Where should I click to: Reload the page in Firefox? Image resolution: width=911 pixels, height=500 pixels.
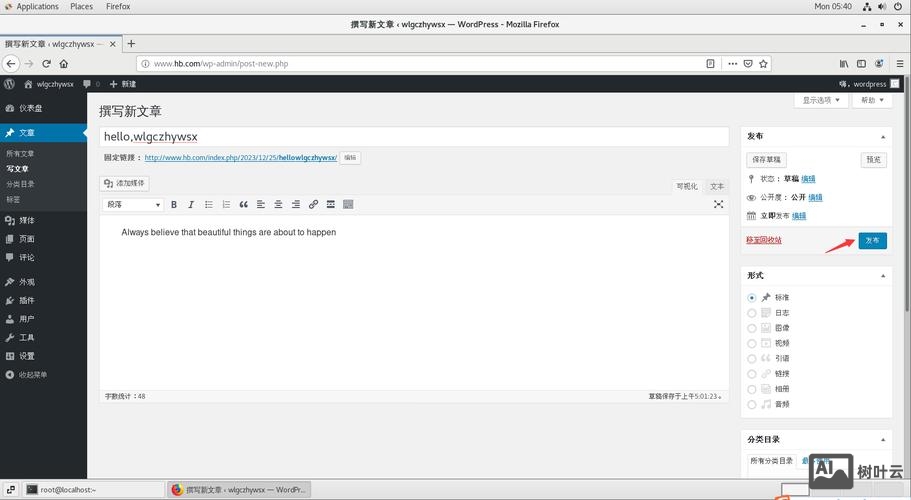pyautogui.click(x=46, y=64)
